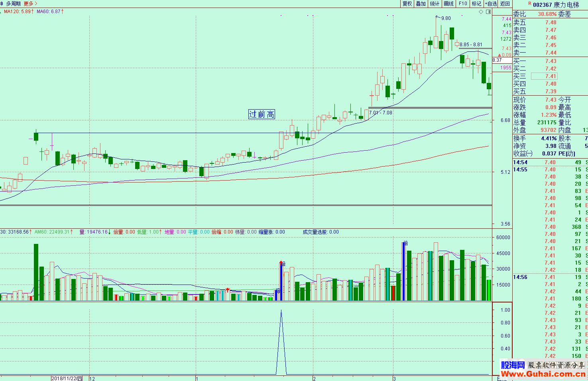Click the 量: 19476.16 volume label

point(95,232)
